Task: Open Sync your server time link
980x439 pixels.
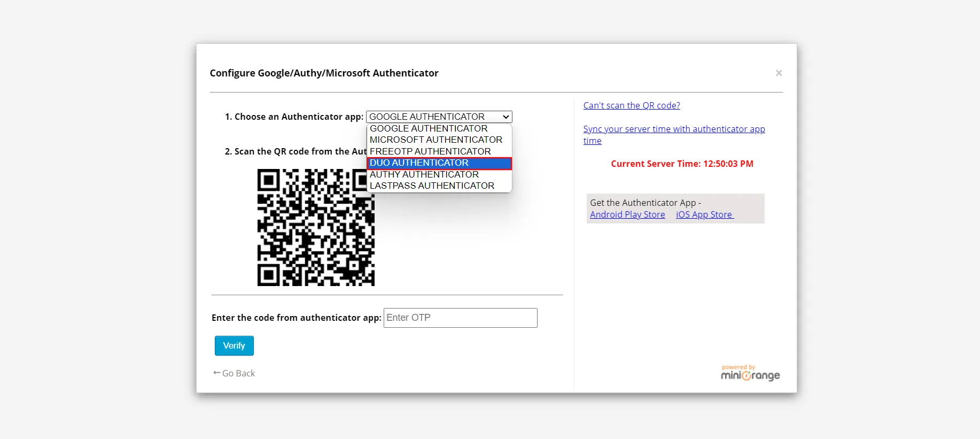Action: click(674, 135)
